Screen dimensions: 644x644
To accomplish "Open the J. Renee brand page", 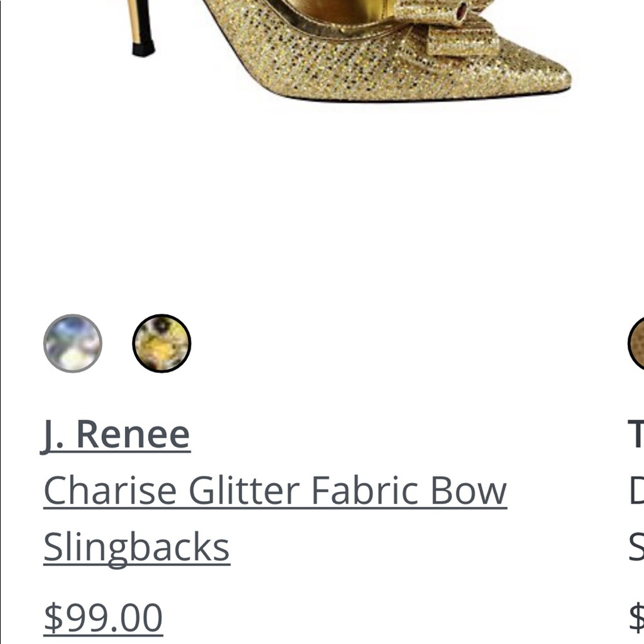I will pos(117,432).
